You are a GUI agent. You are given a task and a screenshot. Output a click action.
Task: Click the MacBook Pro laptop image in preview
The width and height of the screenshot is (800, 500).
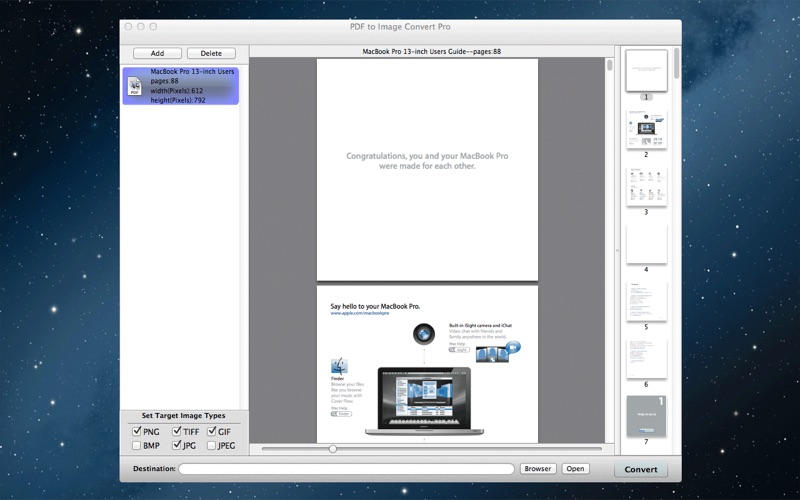(424, 401)
